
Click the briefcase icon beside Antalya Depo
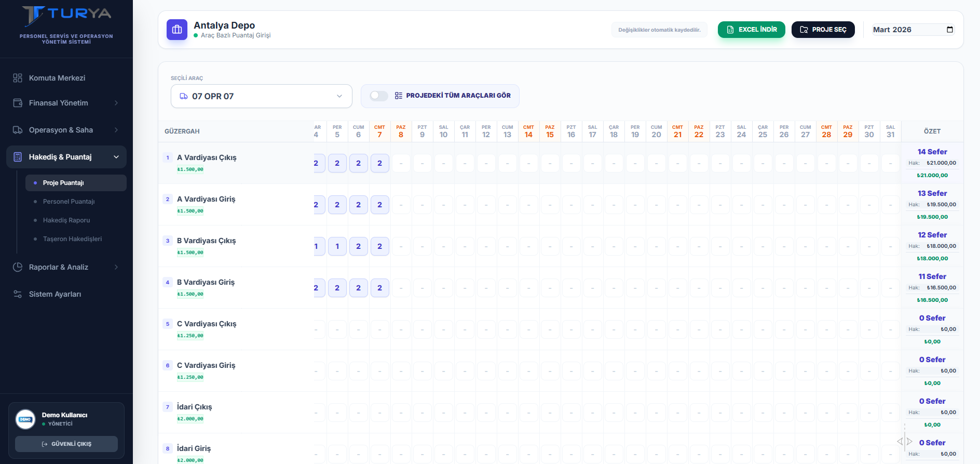pos(177,30)
